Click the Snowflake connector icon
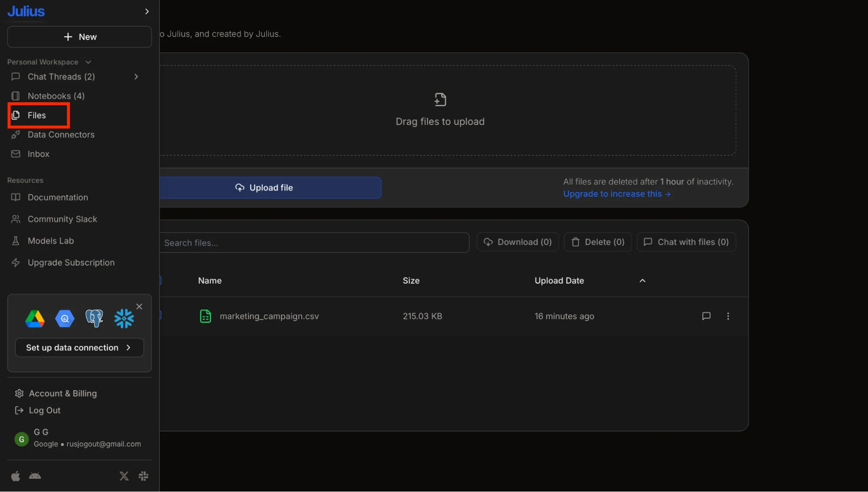The image size is (868, 492). point(124,319)
